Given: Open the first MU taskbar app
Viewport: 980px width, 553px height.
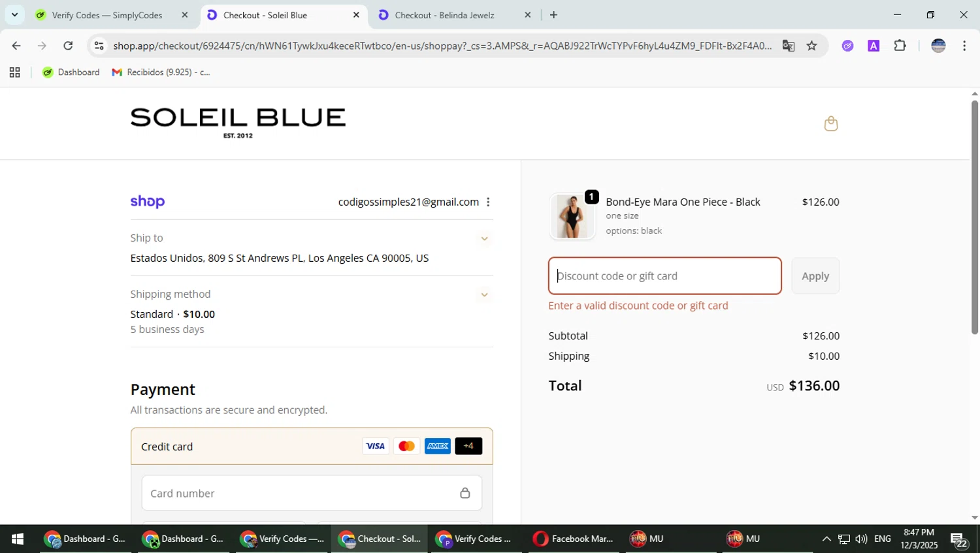Looking at the screenshot, I should click(672, 539).
